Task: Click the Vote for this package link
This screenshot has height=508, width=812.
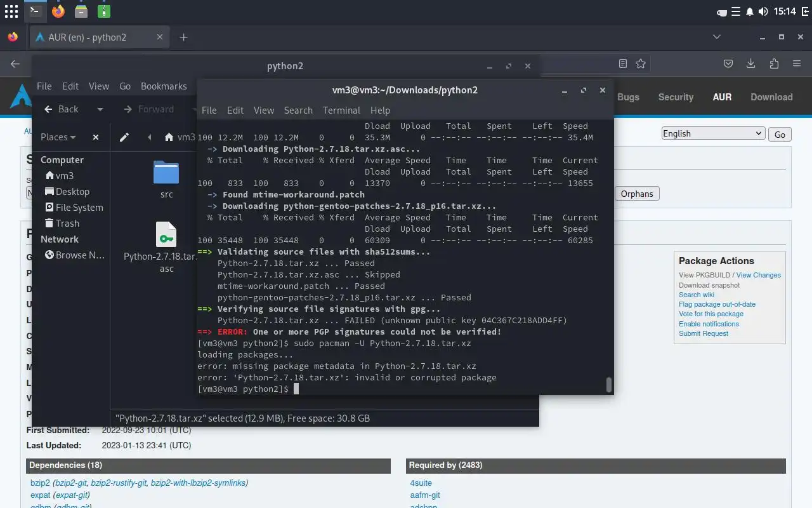Action: [x=711, y=314]
